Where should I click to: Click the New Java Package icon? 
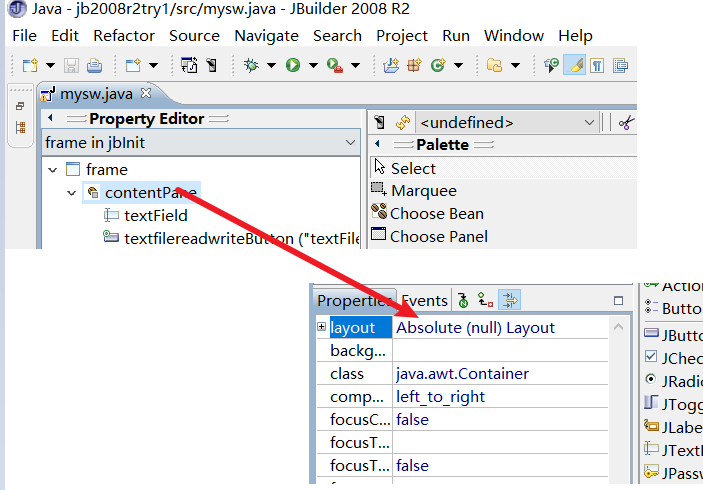point(414,65)
